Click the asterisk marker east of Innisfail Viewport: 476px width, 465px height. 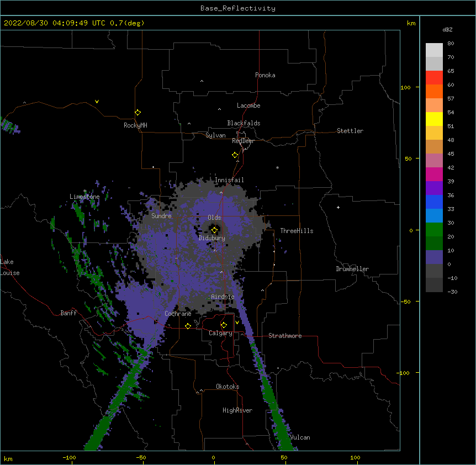coord(277,167)
